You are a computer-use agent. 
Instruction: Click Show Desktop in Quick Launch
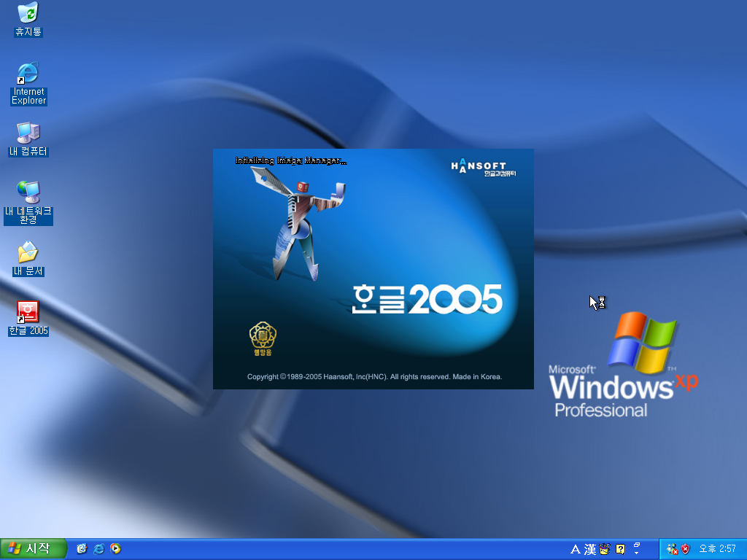pyautogui.click(x=82, y=549)
